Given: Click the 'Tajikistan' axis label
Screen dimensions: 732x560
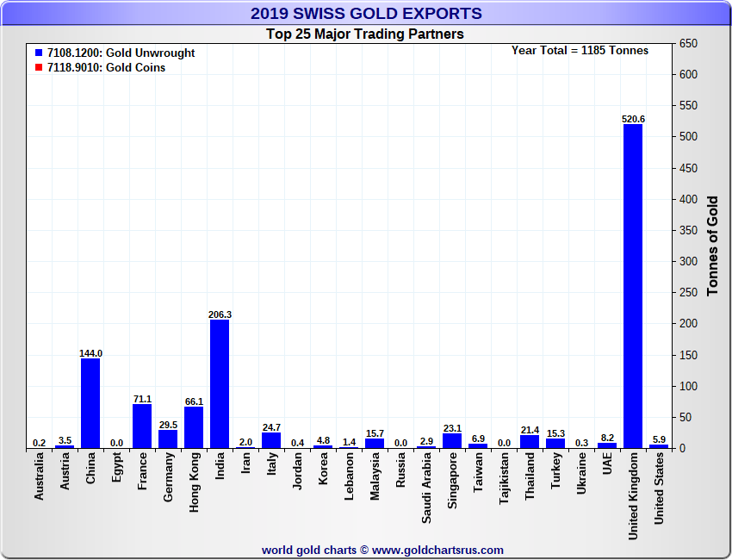Looking at the screenshot, I should 504,478.
